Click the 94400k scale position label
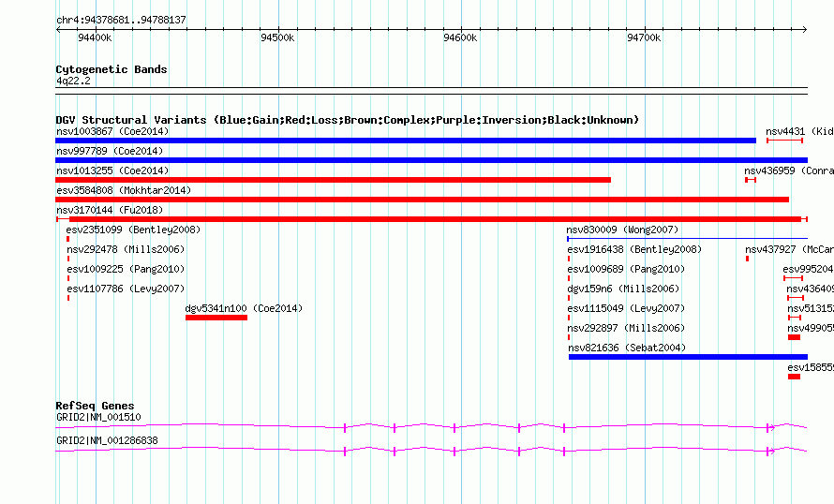834x504 pixels. click(x=95, y=37)
